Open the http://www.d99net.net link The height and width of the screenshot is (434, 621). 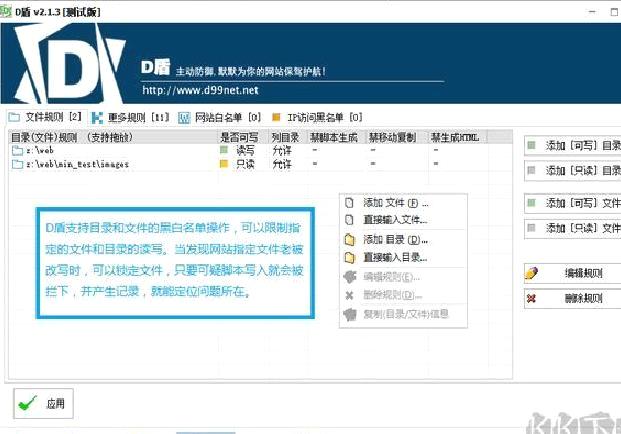pos(200,90)
